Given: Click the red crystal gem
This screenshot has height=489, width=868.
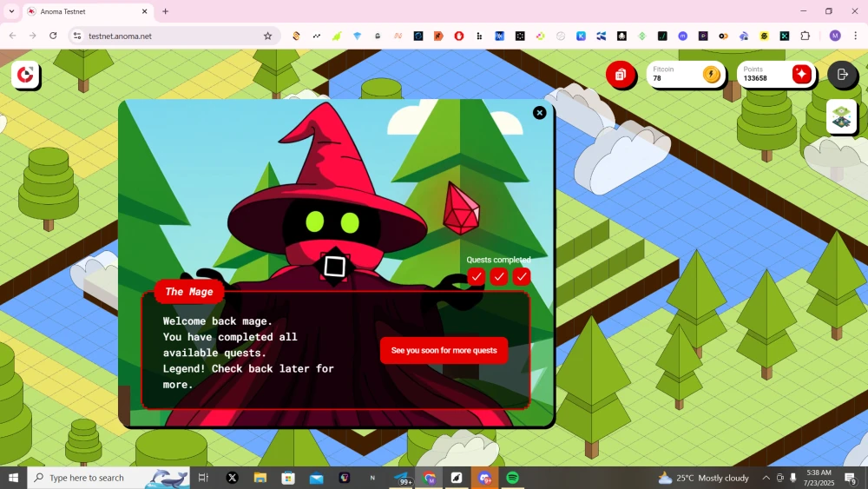Looking at the screenshot, I should pos(461,209).
